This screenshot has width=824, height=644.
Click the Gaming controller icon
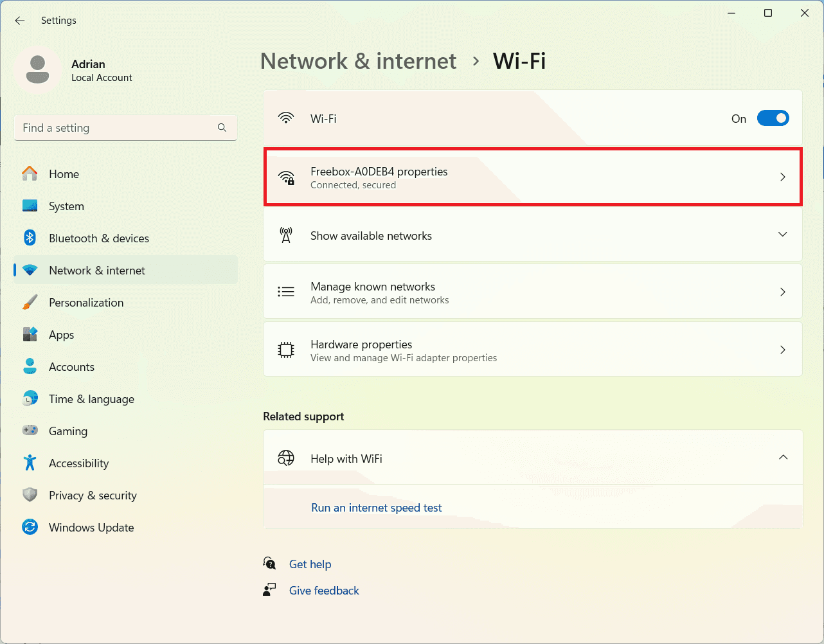(30, 431)
